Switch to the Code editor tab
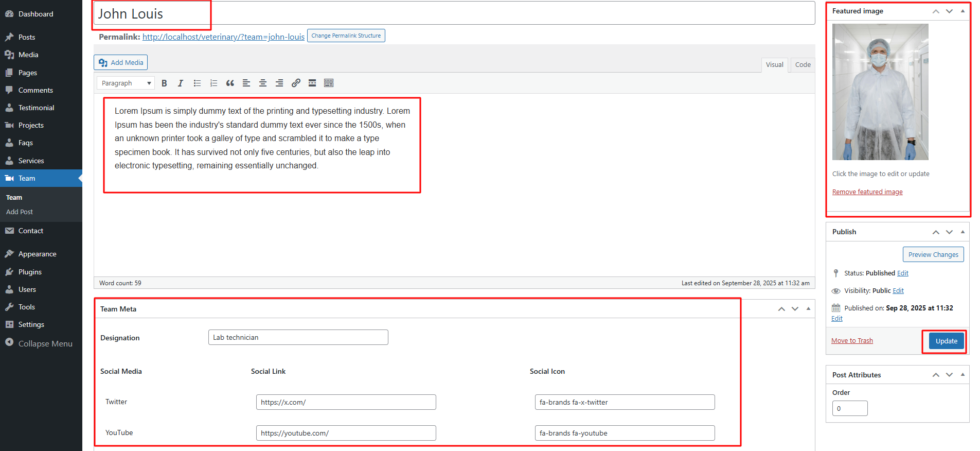Screen dimensions: 980x451 pos(803,65)
